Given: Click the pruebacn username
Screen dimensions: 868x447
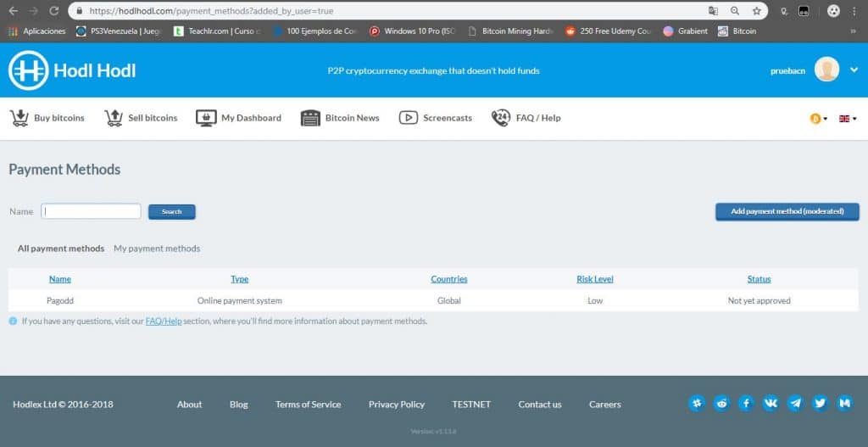Looking at the screenshot, I should click(787, 71).
